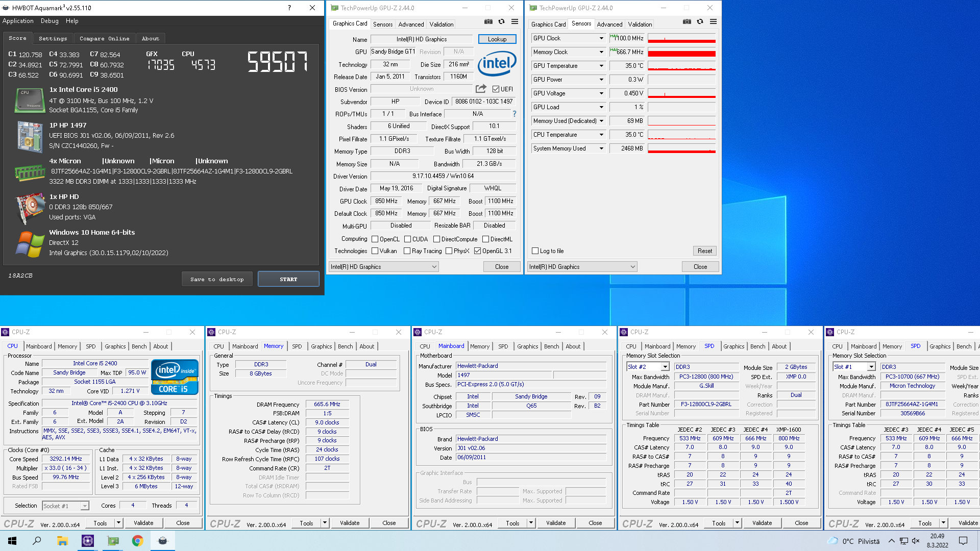The image size is (980, 551).
Task: Toggle CUDA checkbox
Action: (407, 239)
